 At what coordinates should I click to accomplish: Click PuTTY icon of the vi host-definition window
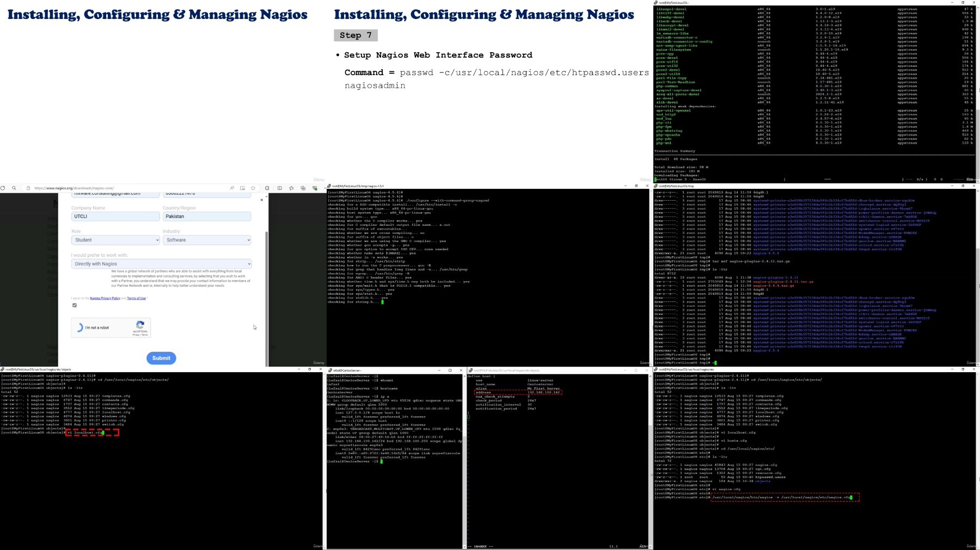[x=471, y=370]
